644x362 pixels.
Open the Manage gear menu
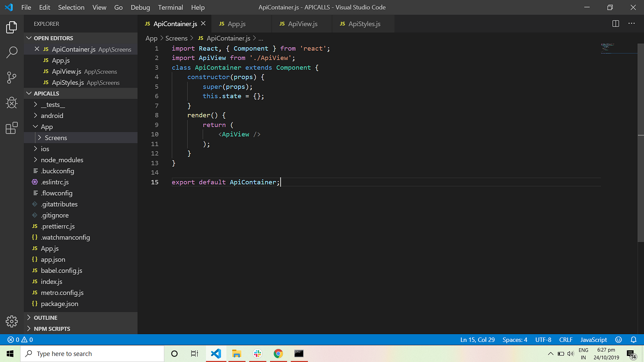pyautogui.click(x=12, y=321)
